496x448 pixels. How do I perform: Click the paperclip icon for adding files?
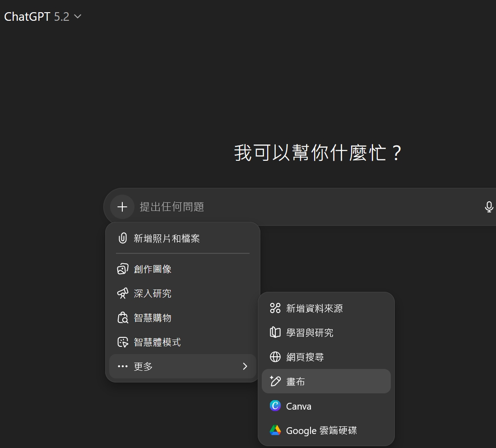pos(122,238)
